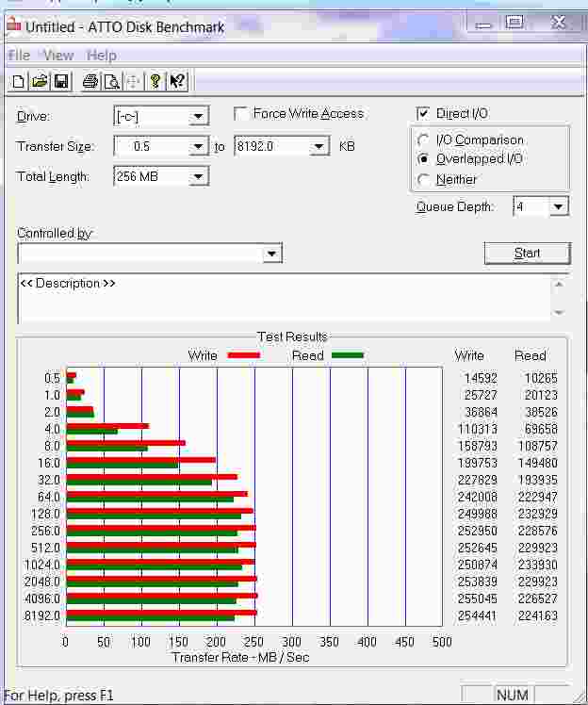Click read value 10265
Image resolution: width=588 pixels, height=705 pixels.
pyautogui.click(x=541, y=378)
